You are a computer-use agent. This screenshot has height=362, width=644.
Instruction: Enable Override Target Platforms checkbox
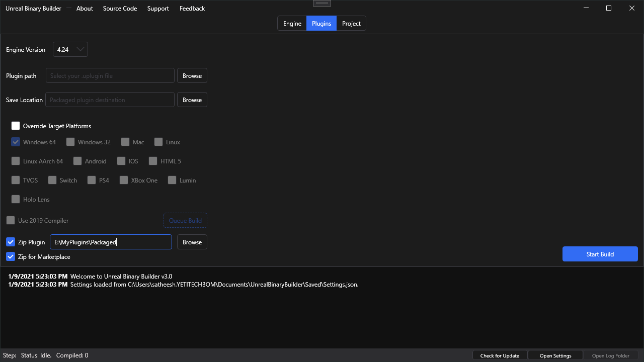coord(16,126)
